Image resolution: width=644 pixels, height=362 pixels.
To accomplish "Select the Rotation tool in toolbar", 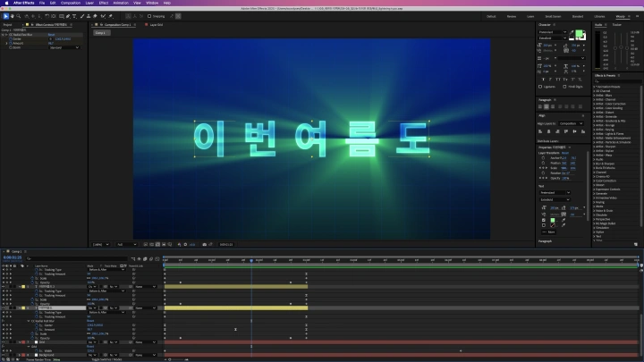I will (47, 16).
